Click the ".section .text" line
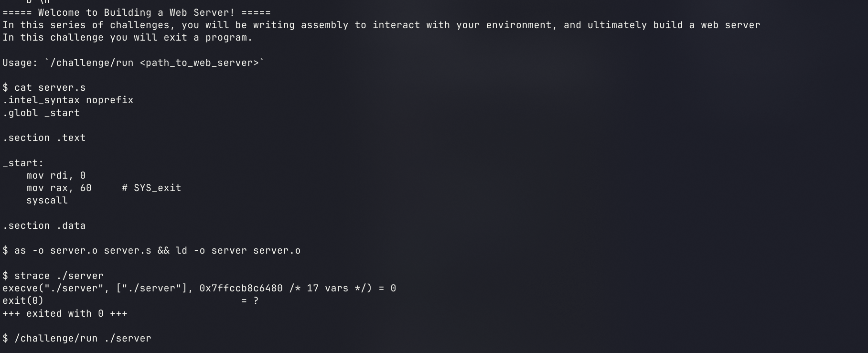The height and width of the screenshot is (353, 868). pyautogui.click(x=44, y=138)
